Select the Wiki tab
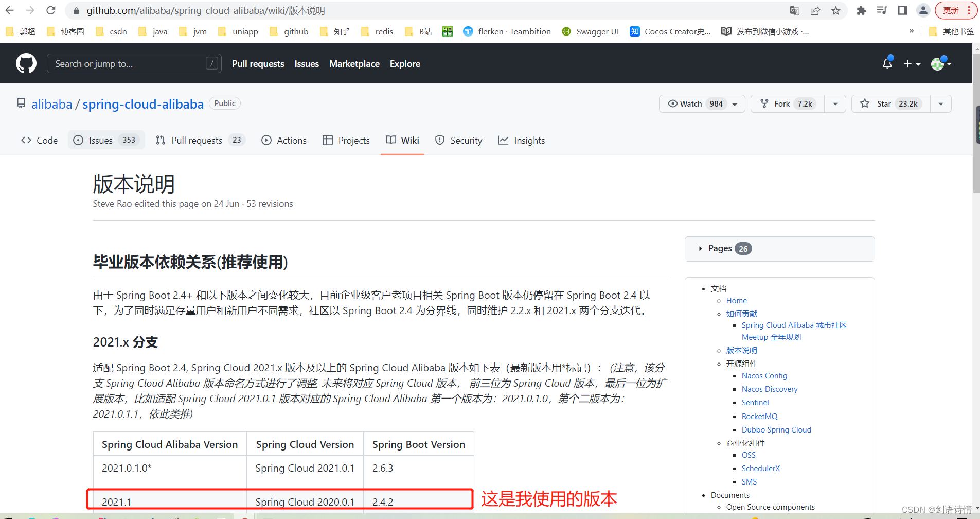Image resolution: width=980 pixels, height=519 pixels. (x=402, y=140)
